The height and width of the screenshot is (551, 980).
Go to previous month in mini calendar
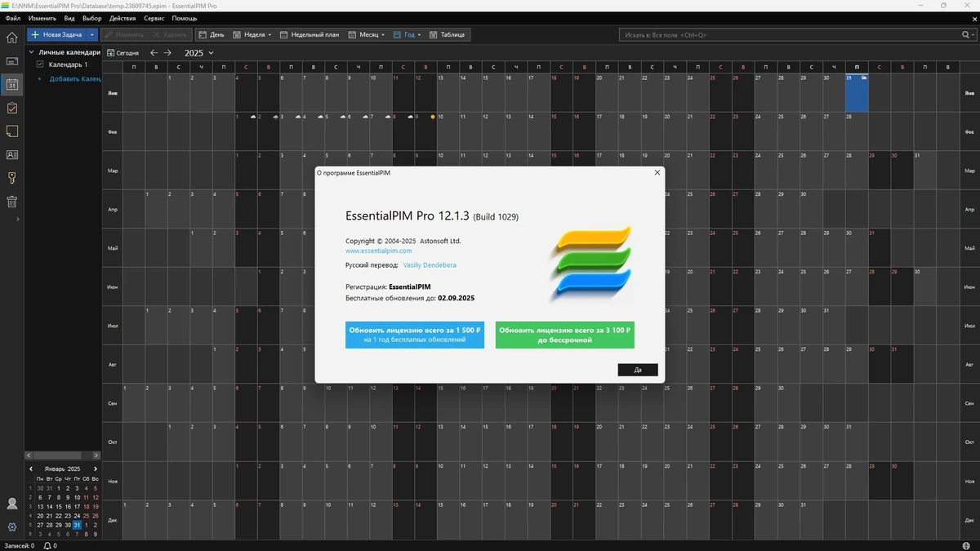click(x=31, y=469)
